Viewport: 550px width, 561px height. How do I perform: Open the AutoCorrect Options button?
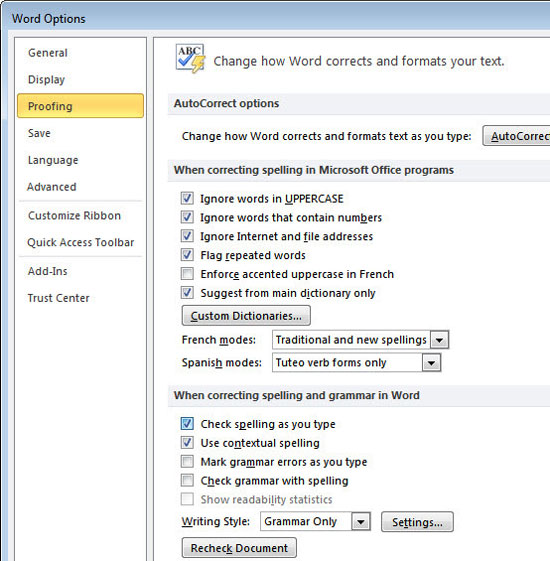[x=516, y=136]
